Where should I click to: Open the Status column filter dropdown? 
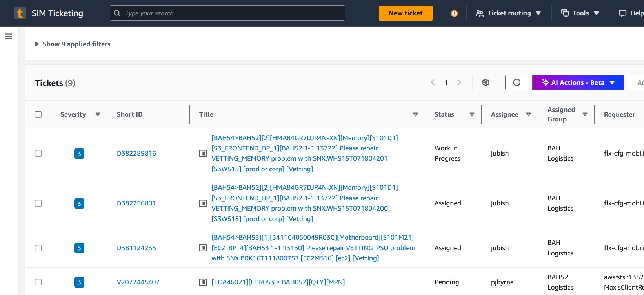coord(472,114)
